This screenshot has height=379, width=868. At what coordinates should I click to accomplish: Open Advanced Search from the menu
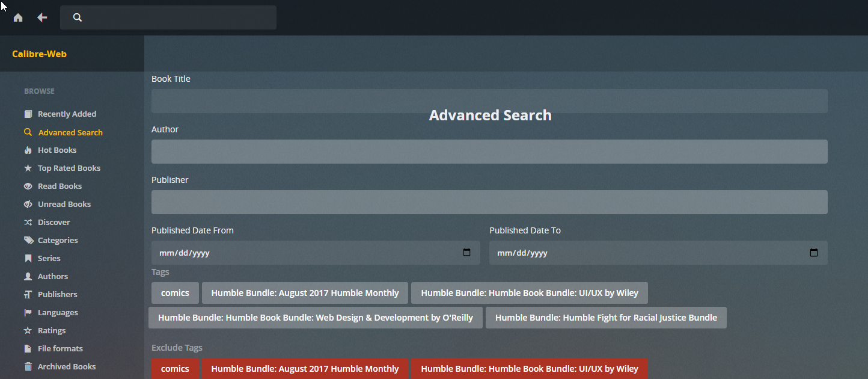click(70, 132)
